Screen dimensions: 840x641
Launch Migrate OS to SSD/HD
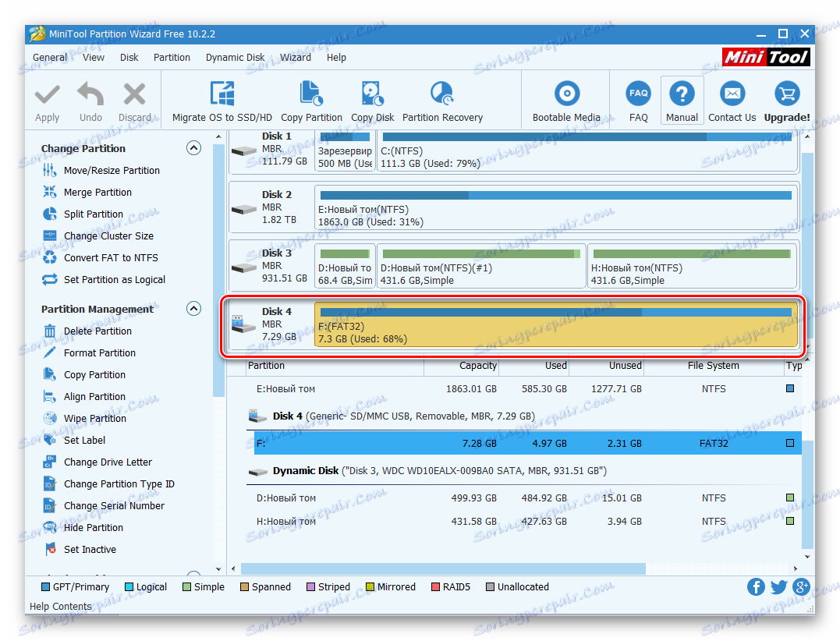coord(222,101)
